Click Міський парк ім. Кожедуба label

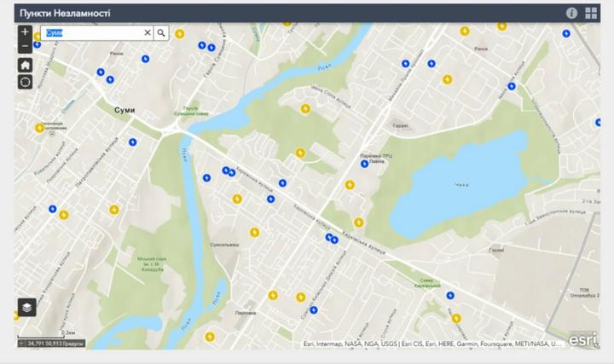(x=152, y=264)
